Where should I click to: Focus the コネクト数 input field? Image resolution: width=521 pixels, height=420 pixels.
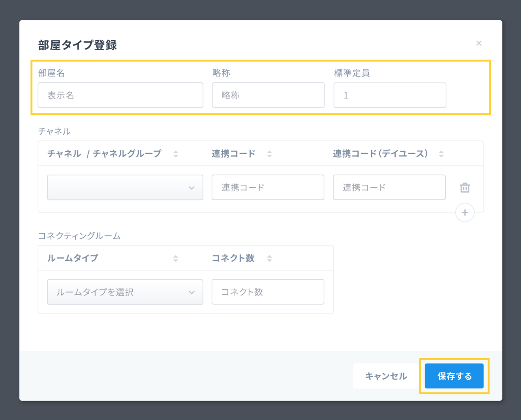(x=268, y=292)
